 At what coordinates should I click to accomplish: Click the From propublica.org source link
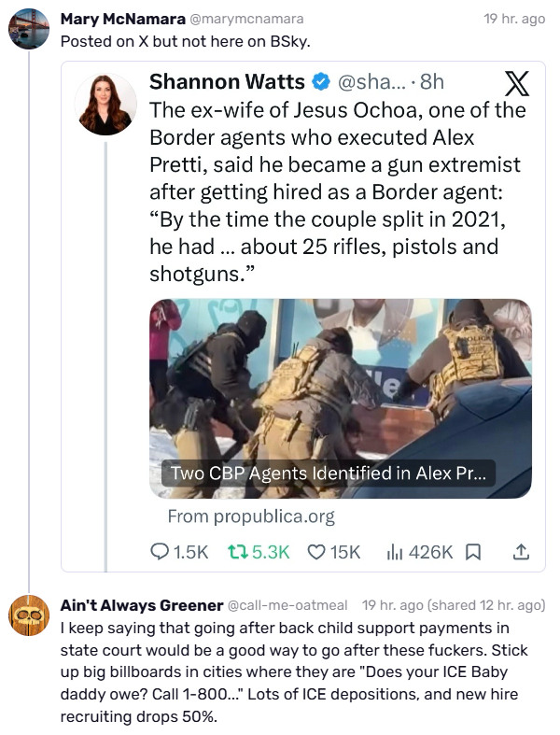(x=251, y=516)
